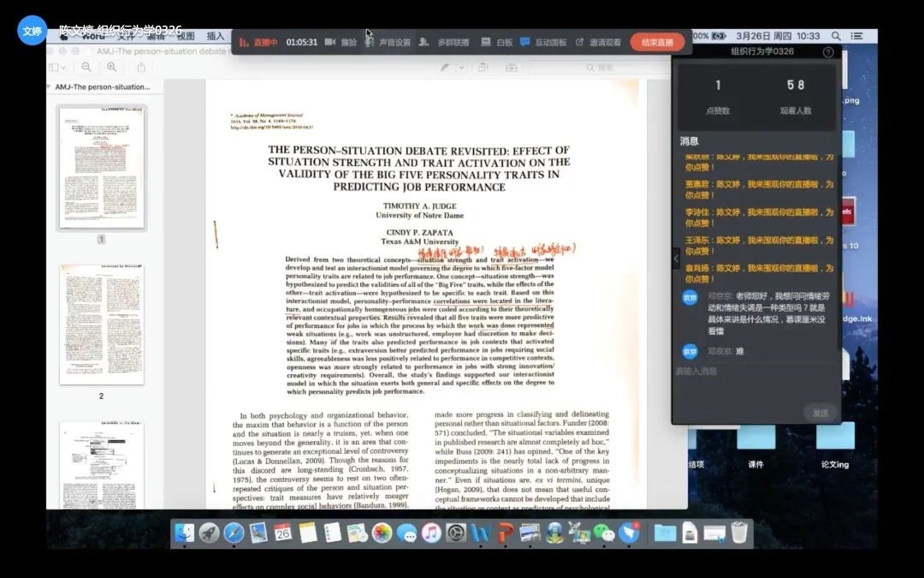Click the 发送 send button in chat
Screen dimensions: 924x578
[820, 413]
